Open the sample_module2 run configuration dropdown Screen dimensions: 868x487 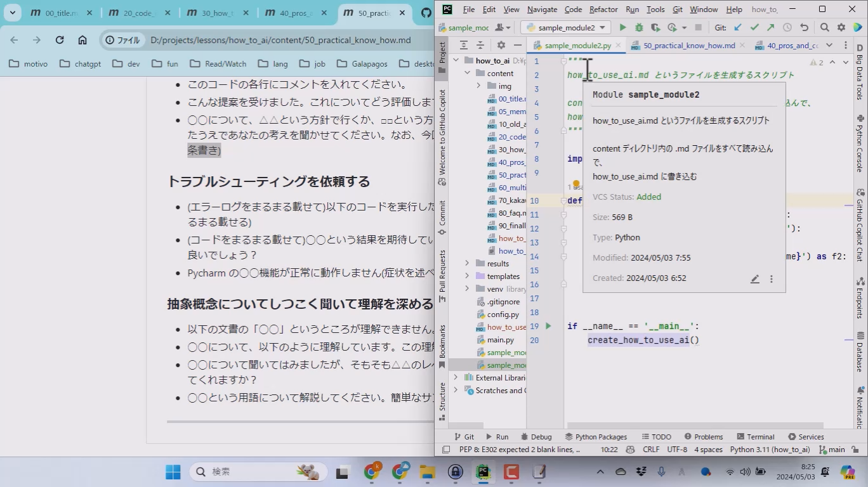point(566,27)
